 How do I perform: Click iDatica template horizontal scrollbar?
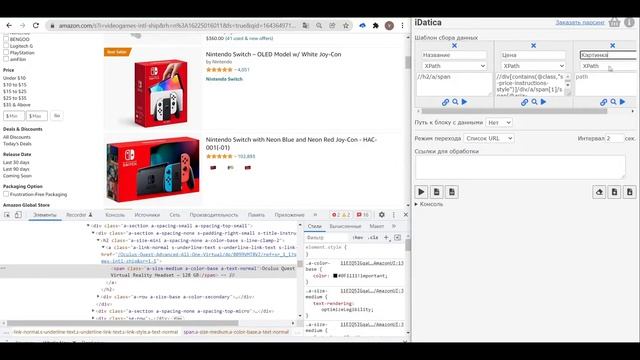pos(514,111)
